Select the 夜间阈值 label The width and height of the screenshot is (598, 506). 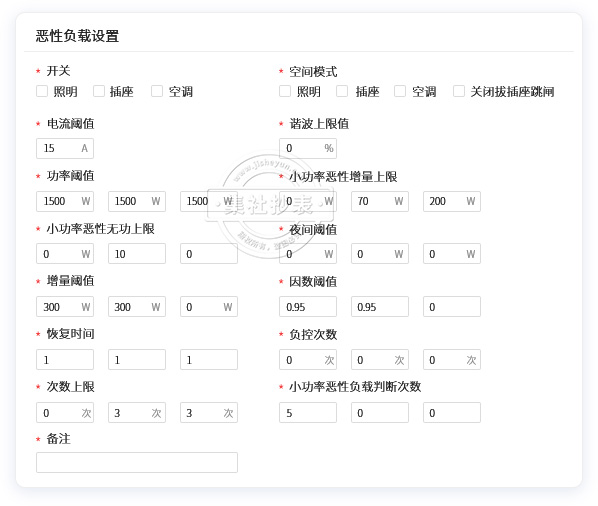313,230
